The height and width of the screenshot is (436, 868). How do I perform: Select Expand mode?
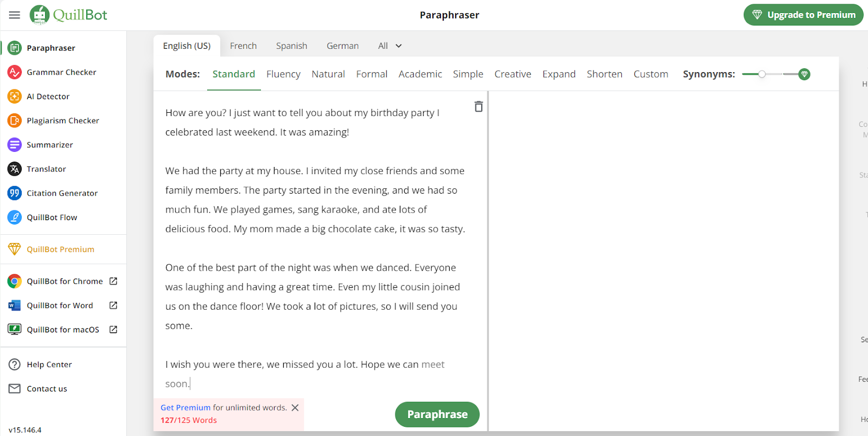point(559,74)
